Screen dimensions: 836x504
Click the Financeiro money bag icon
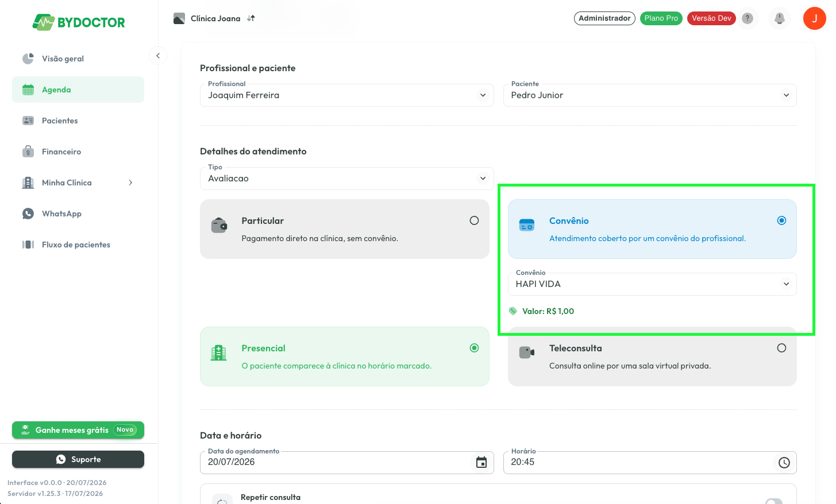point(28,152)
